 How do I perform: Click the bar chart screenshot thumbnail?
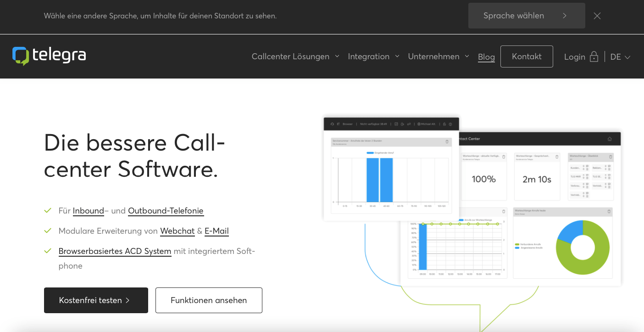391,169
